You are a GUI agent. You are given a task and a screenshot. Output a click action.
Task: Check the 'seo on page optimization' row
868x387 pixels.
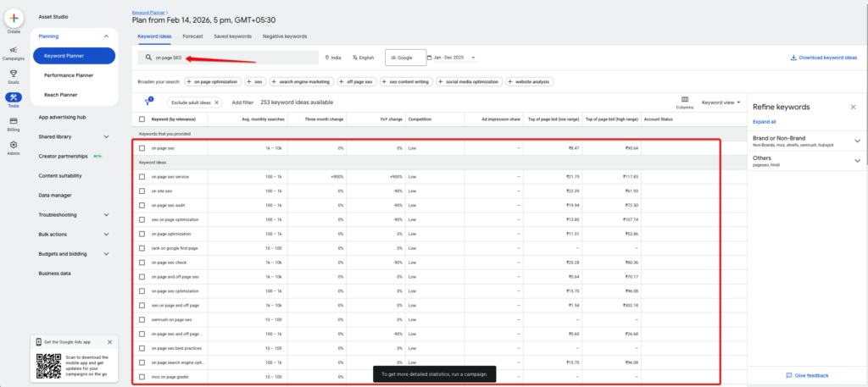142,219
